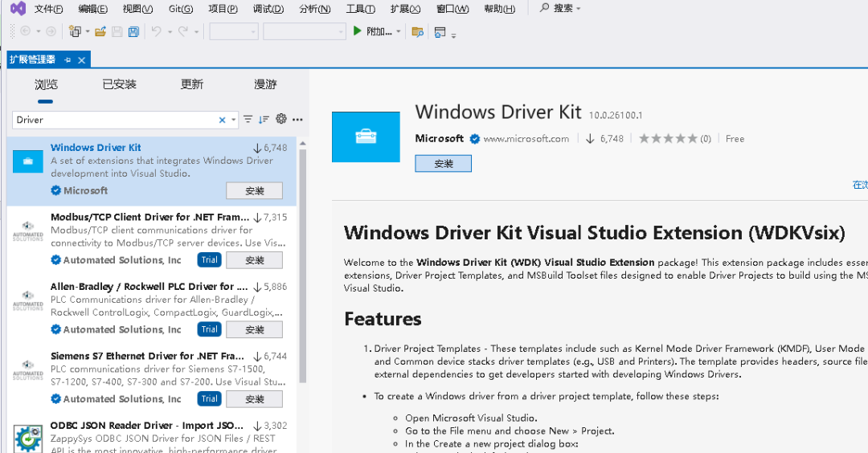Expand the 附加 start button dropdown arrow
This screenshot has width=868, height=453.
pyautogui.click(x=399, y=31)
